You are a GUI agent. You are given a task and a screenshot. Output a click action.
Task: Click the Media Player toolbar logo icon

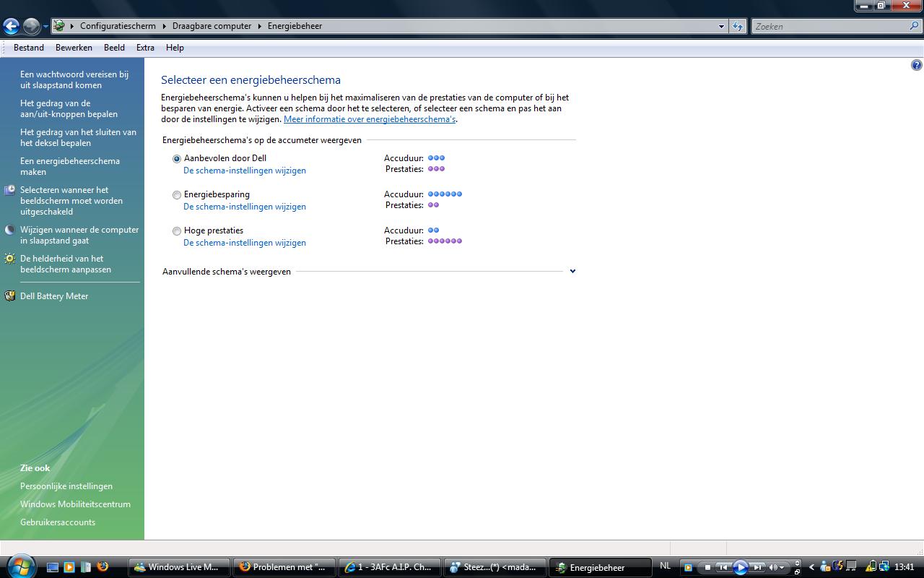(688, 567)
